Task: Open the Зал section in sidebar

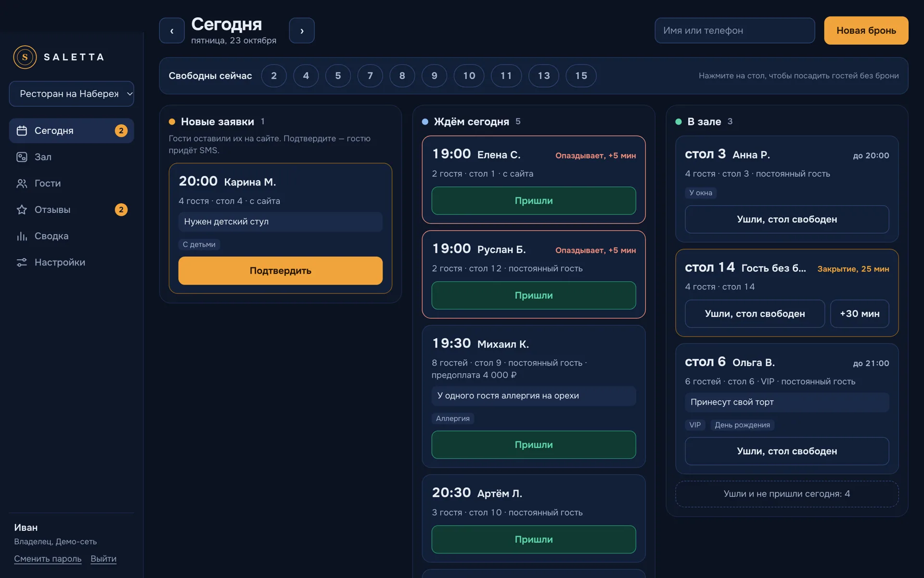Action: click(71, 157)
